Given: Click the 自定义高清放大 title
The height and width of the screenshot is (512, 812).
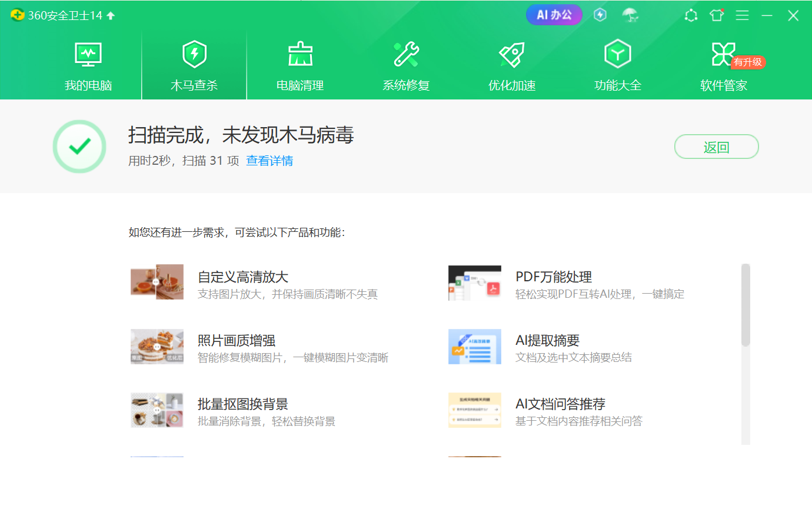Looking at the screenshot, I should [x=243, y=277].
